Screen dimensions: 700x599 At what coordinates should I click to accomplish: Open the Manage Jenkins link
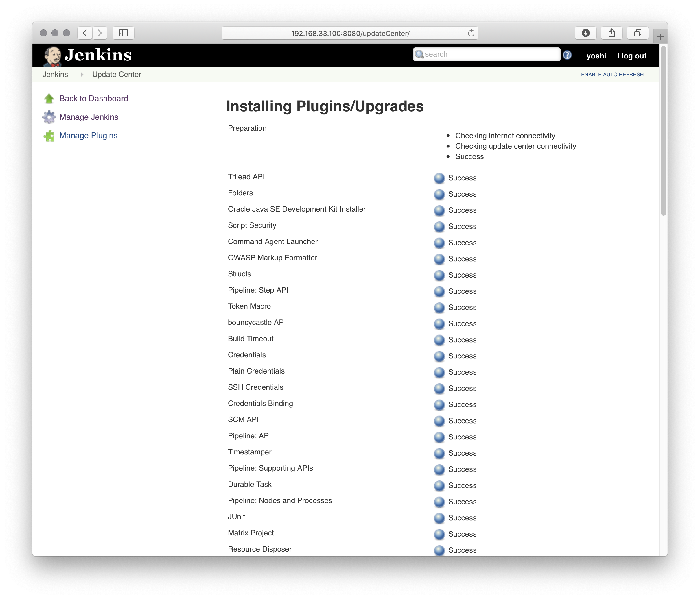point(89,117)
